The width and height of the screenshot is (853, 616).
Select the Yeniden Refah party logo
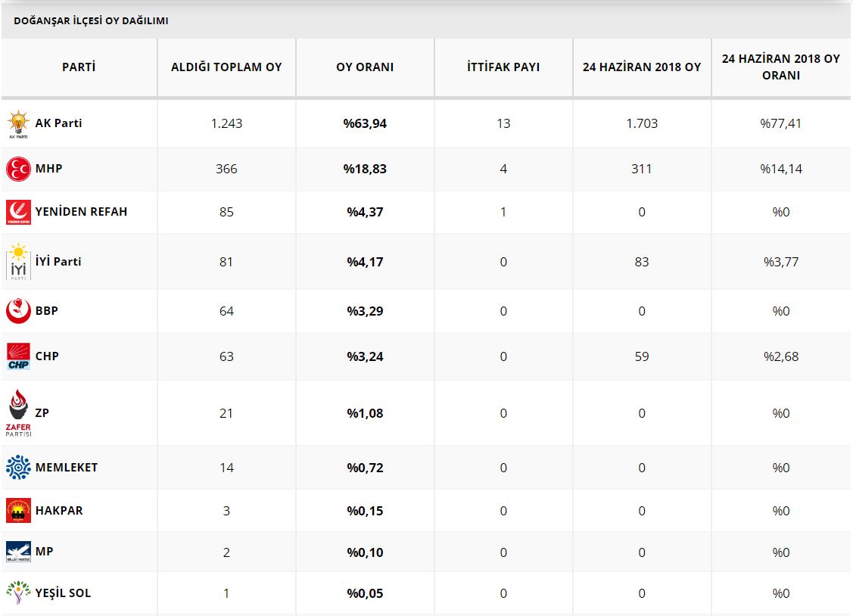18,212
